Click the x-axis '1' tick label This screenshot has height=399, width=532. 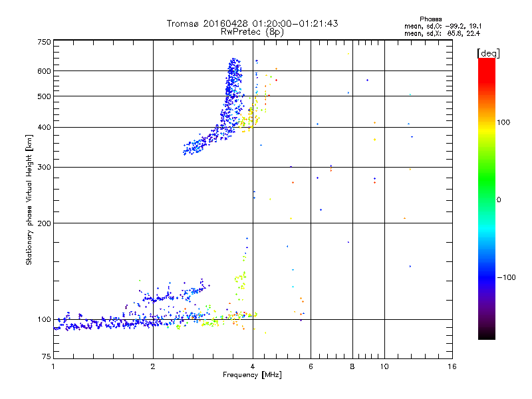click(x=53, y=366)
